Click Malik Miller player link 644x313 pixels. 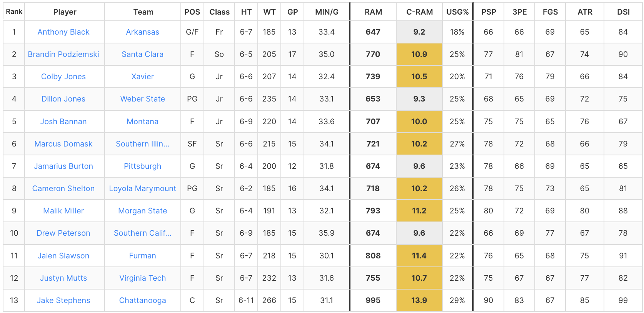[x=63, y=211]
